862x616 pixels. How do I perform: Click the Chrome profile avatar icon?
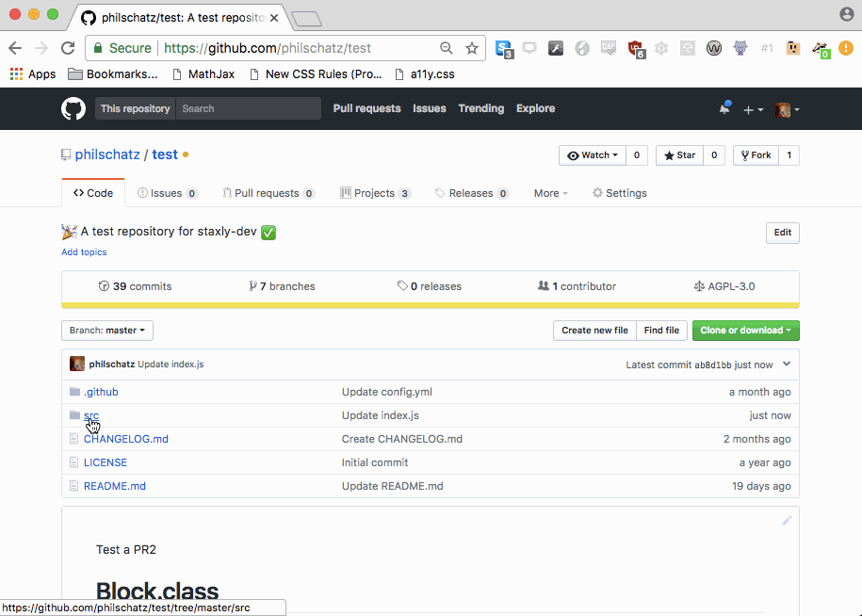pos(847,14)
